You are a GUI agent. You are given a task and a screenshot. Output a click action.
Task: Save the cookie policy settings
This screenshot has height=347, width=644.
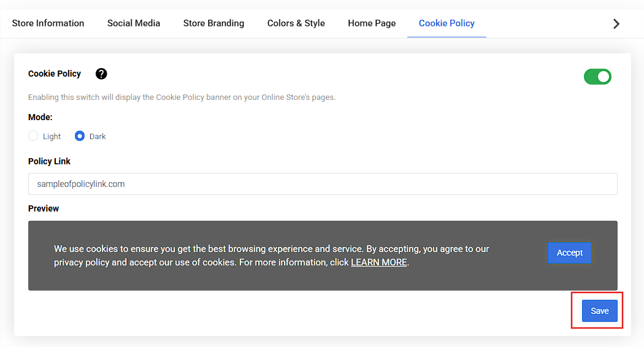pyautogui.click(x=599, y=311)
